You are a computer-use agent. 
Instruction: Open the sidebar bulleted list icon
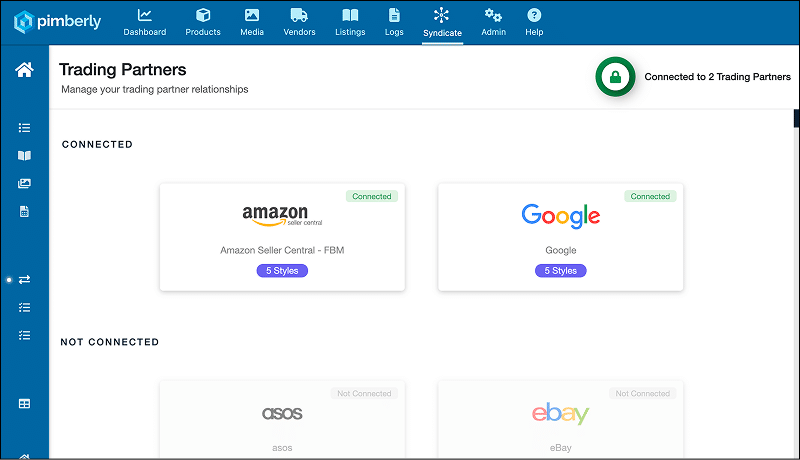24,127
